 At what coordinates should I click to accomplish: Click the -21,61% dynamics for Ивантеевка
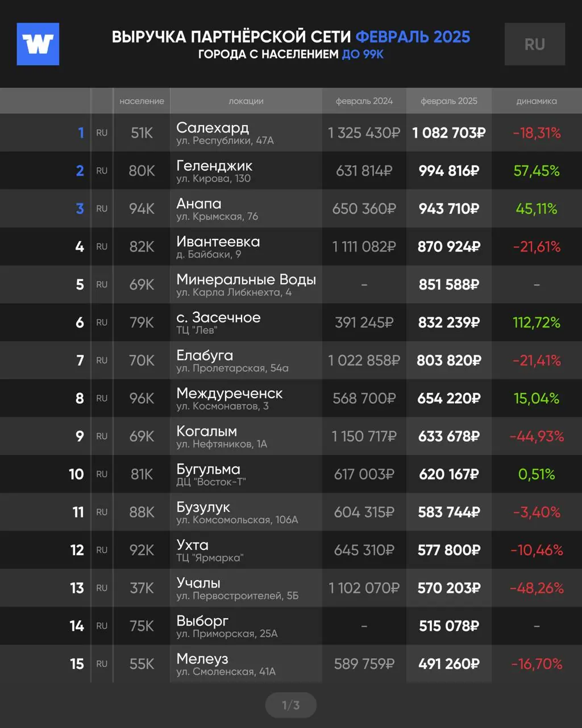click(x=537, y=247)
